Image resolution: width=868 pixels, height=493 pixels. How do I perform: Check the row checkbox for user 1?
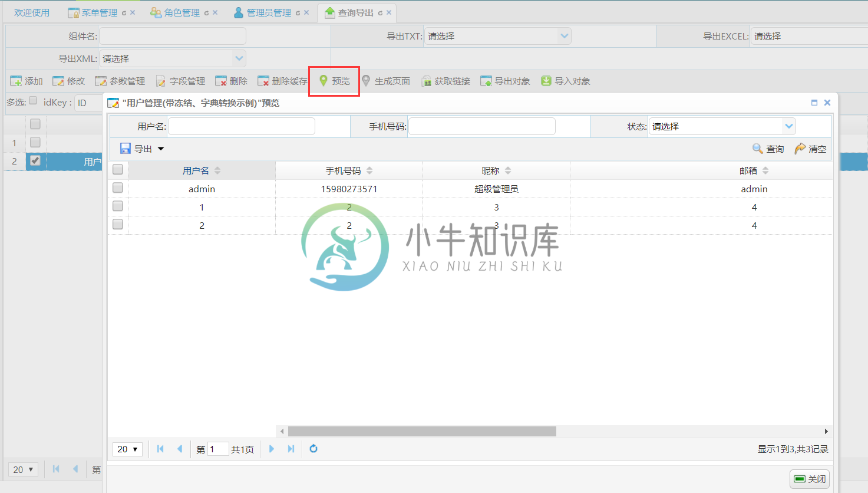click(x=118, y=206)
